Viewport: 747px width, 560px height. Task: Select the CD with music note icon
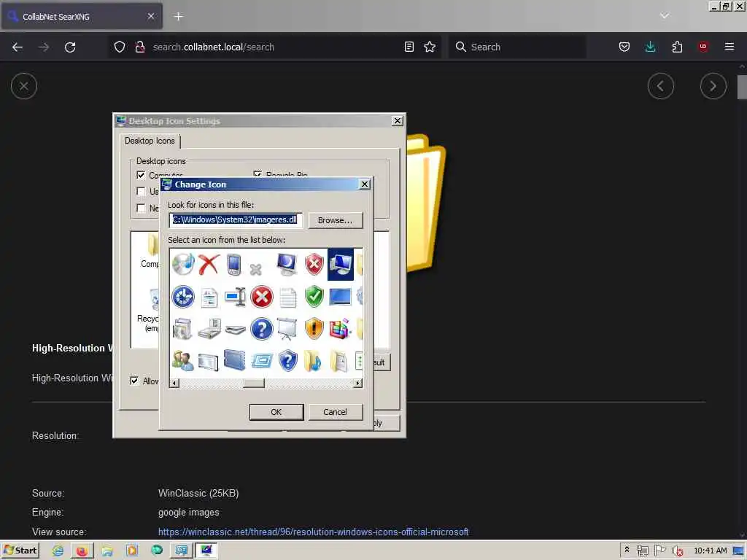pos(183,264)
